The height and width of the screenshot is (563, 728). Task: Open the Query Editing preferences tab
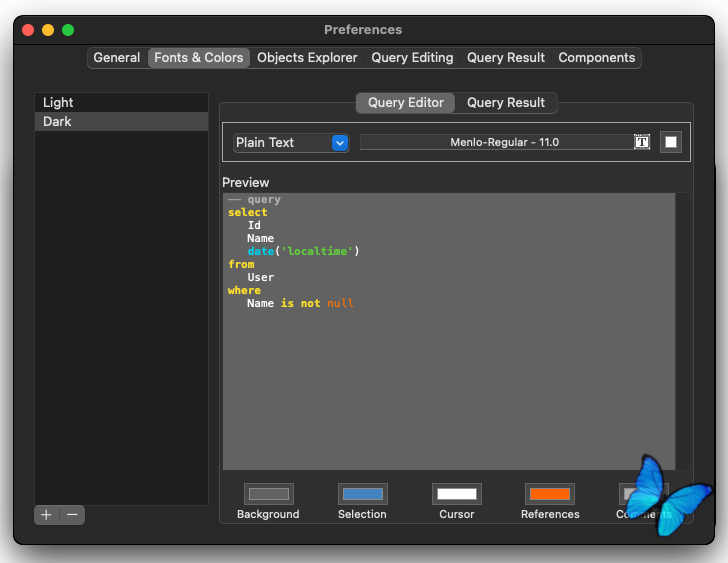(412, 58)
